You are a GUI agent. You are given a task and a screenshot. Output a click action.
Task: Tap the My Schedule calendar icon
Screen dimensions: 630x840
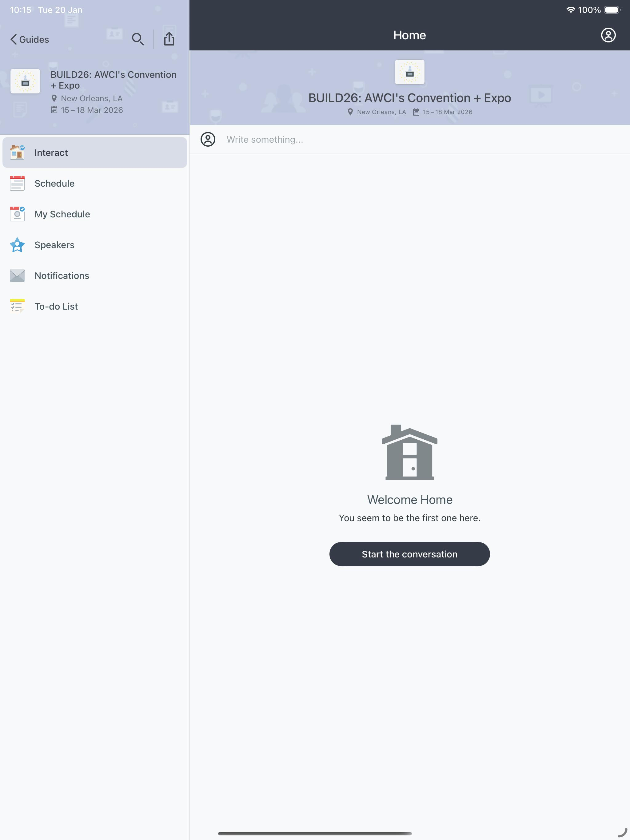17,214
